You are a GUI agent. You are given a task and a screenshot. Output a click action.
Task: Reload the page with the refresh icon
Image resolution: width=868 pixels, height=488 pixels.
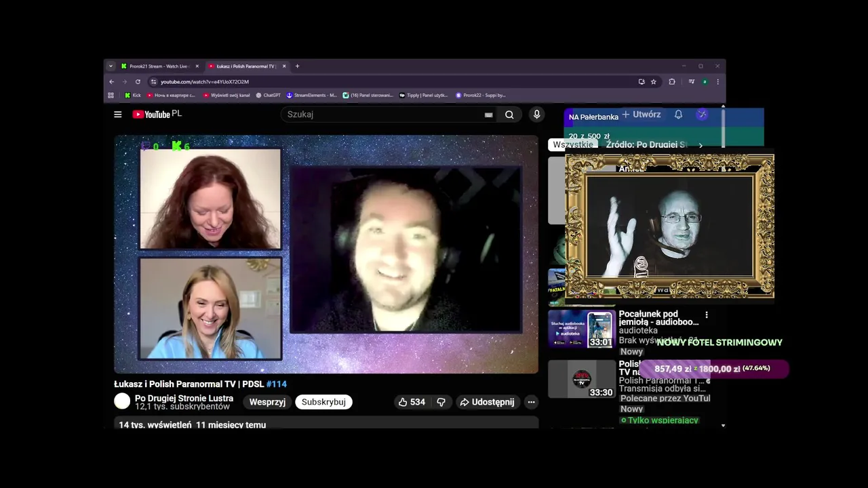pos(138,81)
